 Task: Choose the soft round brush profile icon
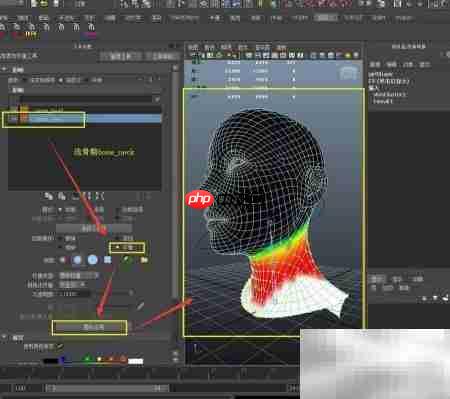[x=77, y=260]
